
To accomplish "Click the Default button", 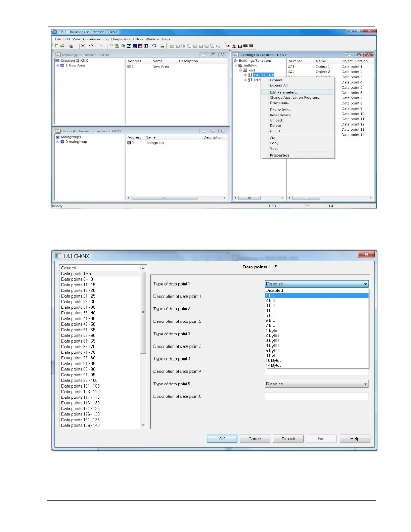I will pyautogui.click(x=288, y=439).
